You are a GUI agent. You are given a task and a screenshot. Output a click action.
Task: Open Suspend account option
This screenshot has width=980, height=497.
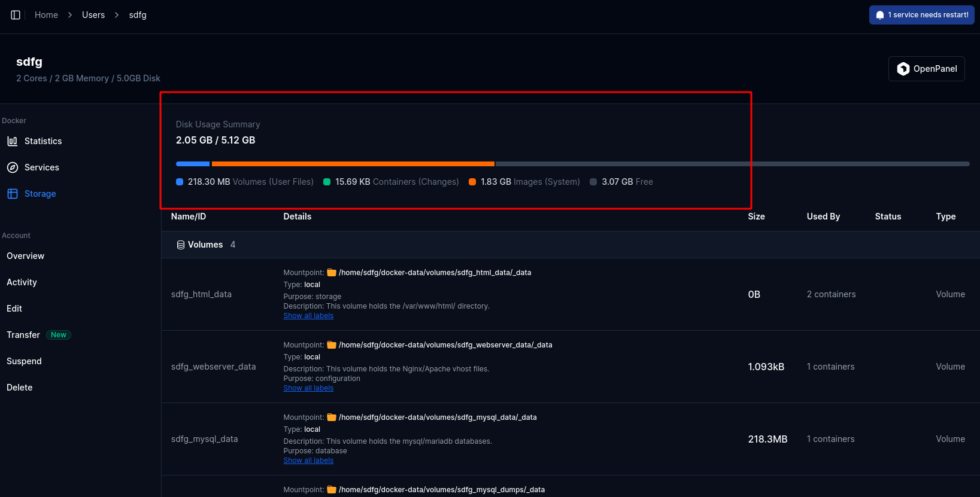(x=24, y=361)
